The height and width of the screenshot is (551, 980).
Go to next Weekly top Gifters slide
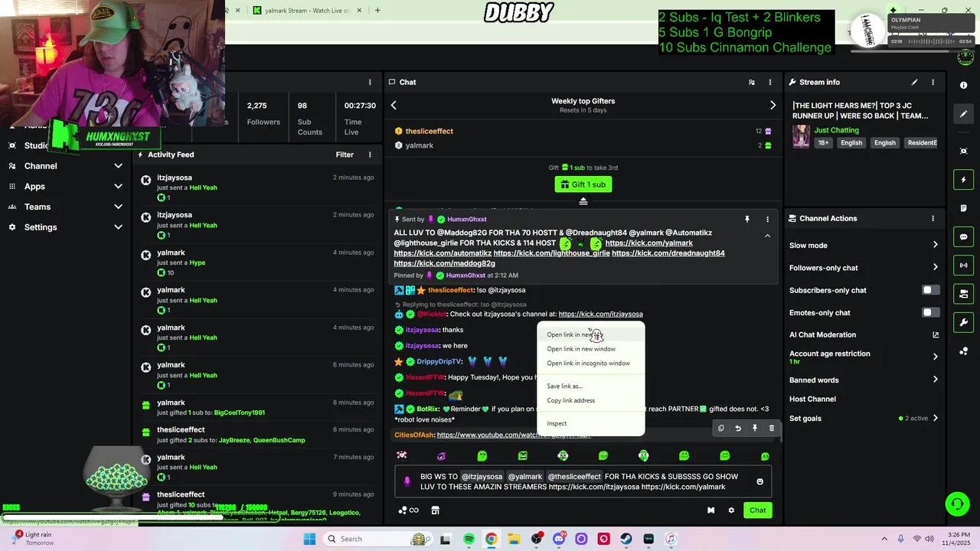[773, 106]
